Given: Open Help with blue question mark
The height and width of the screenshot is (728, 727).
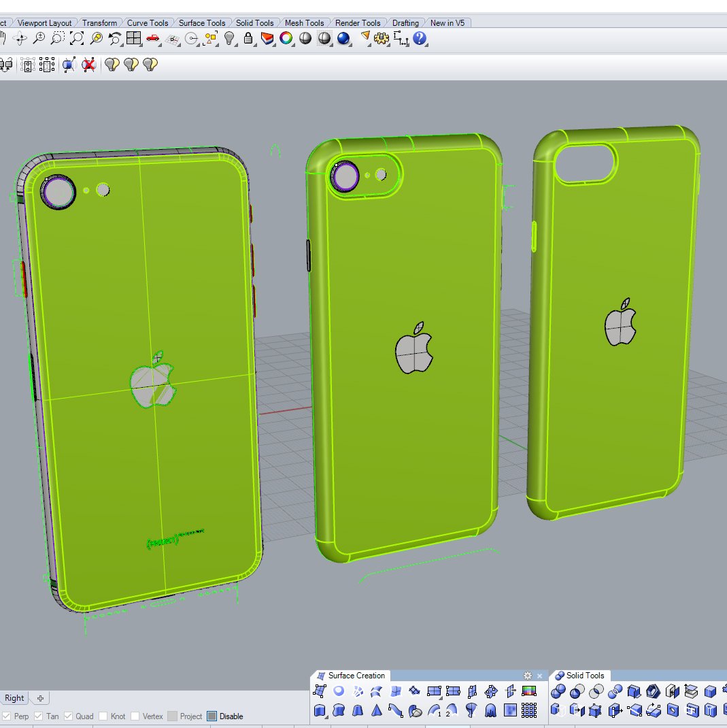Looking at the screenshot, I should (420, 39).
